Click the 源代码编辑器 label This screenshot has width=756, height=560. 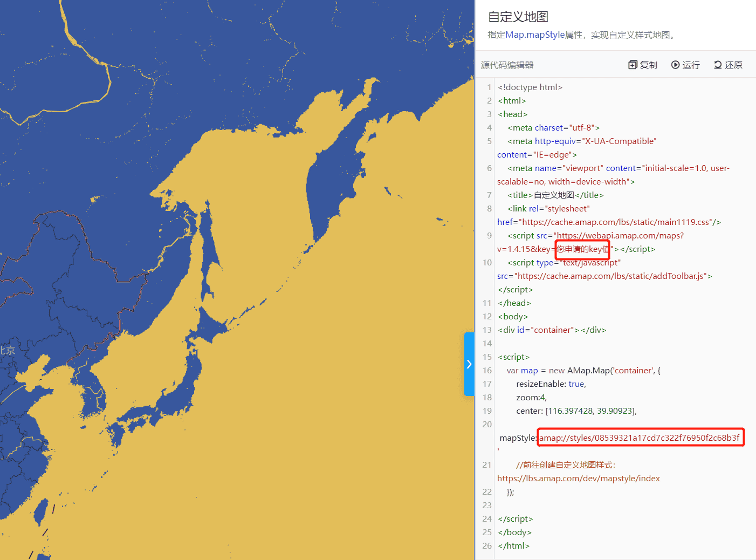coord(507,65)
